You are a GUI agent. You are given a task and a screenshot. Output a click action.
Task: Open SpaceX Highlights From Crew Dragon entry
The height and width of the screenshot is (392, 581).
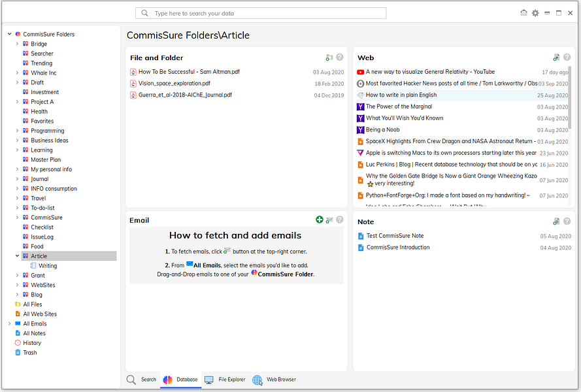[450, 141]
